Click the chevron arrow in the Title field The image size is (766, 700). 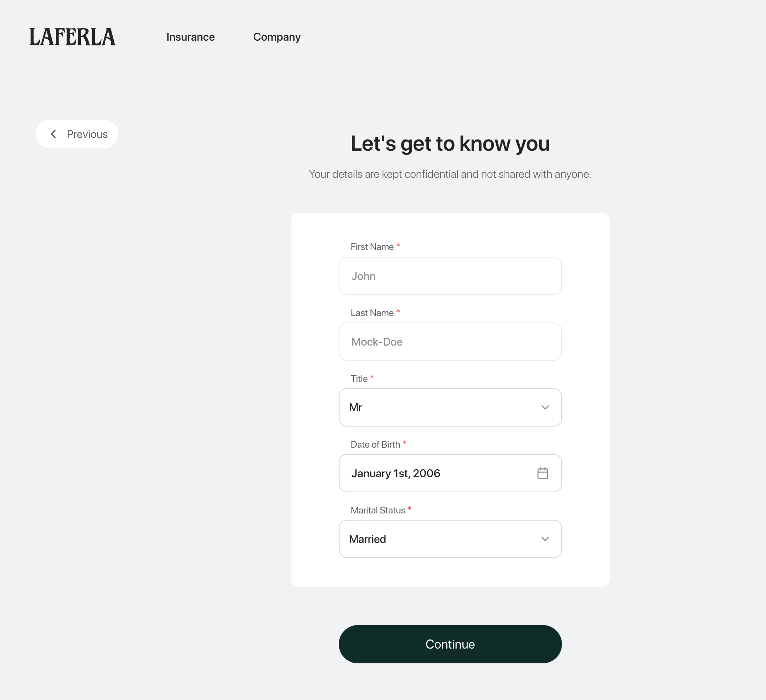tap(545, 407)
